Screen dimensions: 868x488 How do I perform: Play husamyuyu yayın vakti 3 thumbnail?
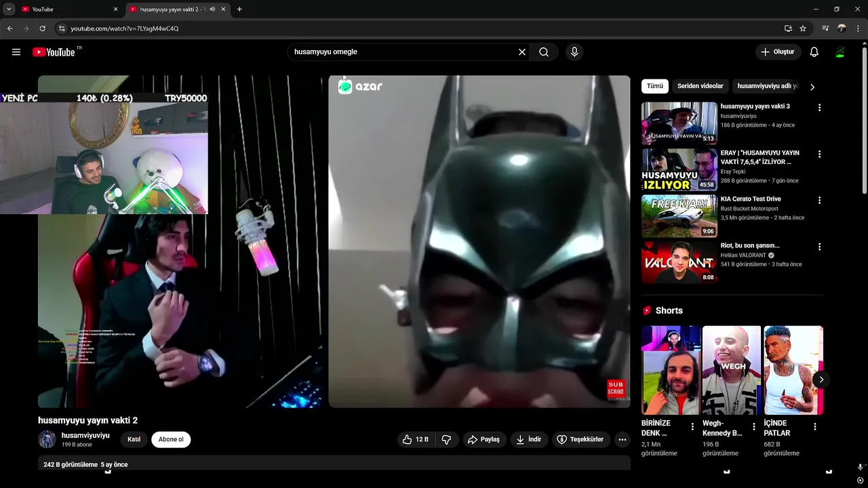[679, 123]
